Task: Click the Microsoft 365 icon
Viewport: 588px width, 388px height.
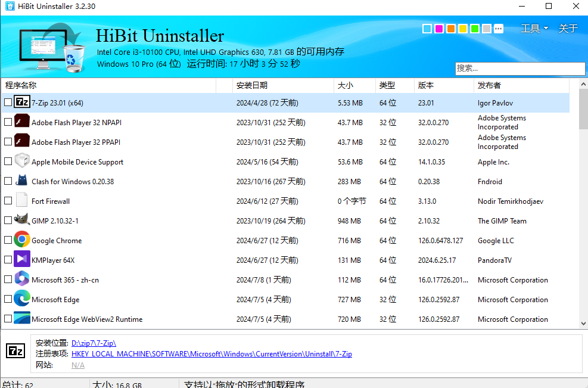Action: point(22,280)
